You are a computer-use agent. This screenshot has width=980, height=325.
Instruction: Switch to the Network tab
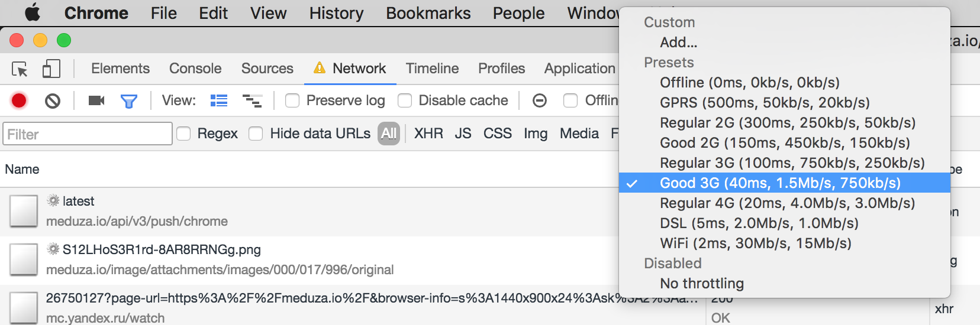click(x=350, y=69)
